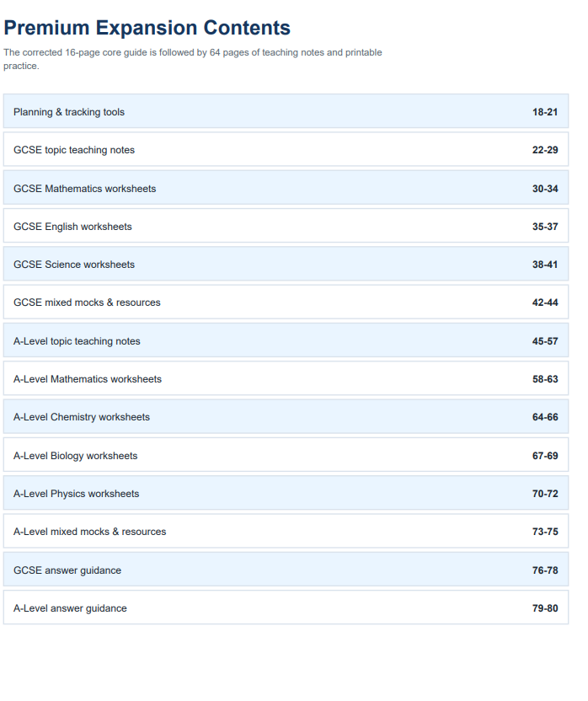The image size is (588, 701).
Task: Click page range '35-37'
Action: [x=545, y=227]
